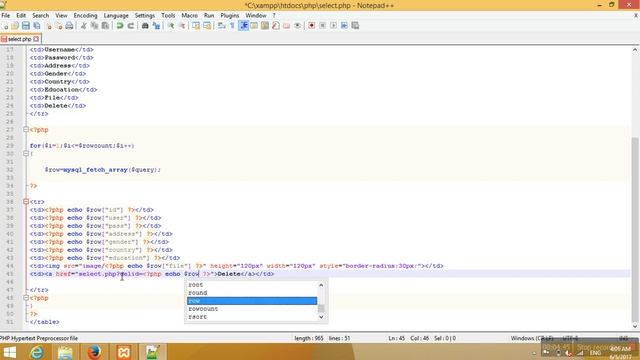This screenshot has width=640, height=360.
Task: Click the Copy toolbar icon
Action: point(94,26)
